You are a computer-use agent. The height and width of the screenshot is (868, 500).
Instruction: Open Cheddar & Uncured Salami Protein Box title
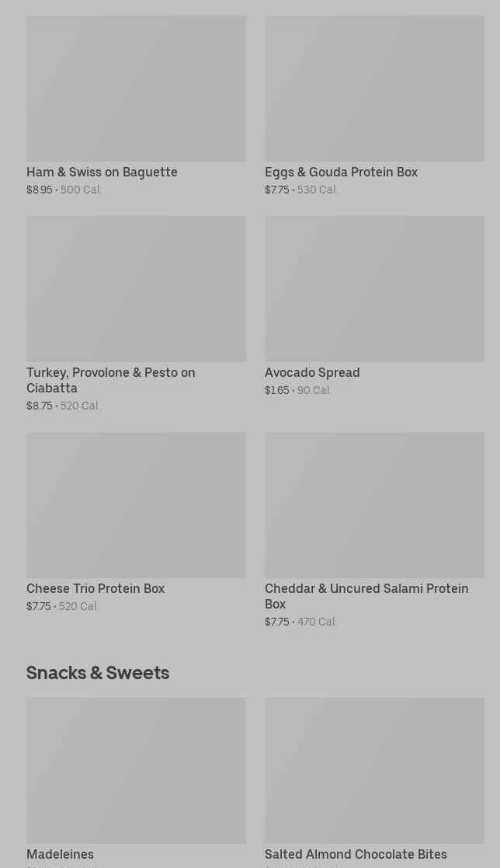coord(366,596)
